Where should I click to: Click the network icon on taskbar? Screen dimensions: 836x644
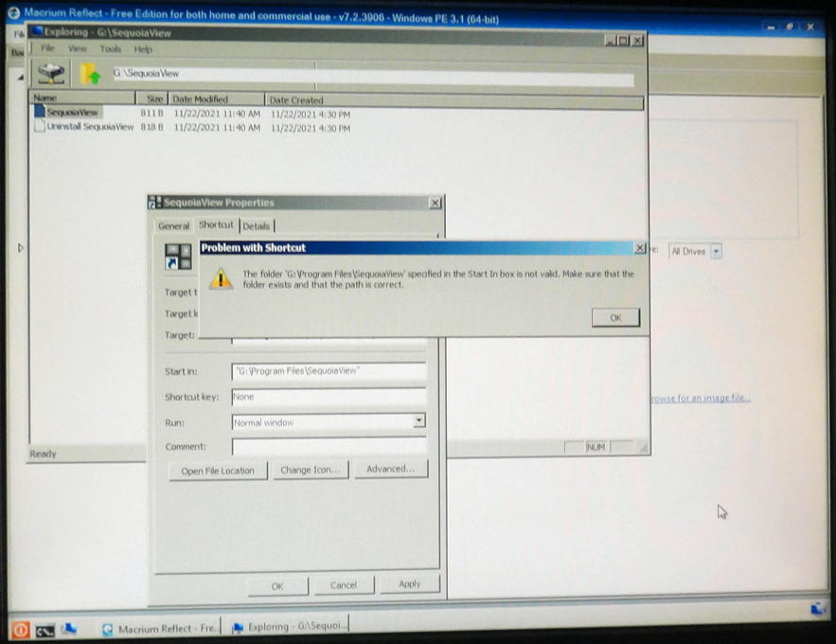pyautogui.click(x=68, y=630)
